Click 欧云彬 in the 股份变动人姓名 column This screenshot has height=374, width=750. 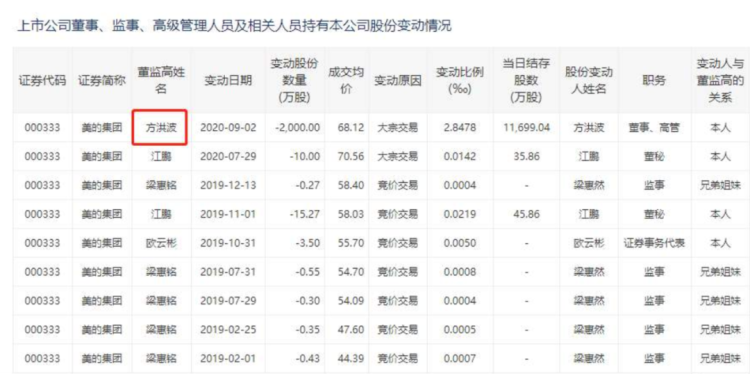tap(589, 243)
